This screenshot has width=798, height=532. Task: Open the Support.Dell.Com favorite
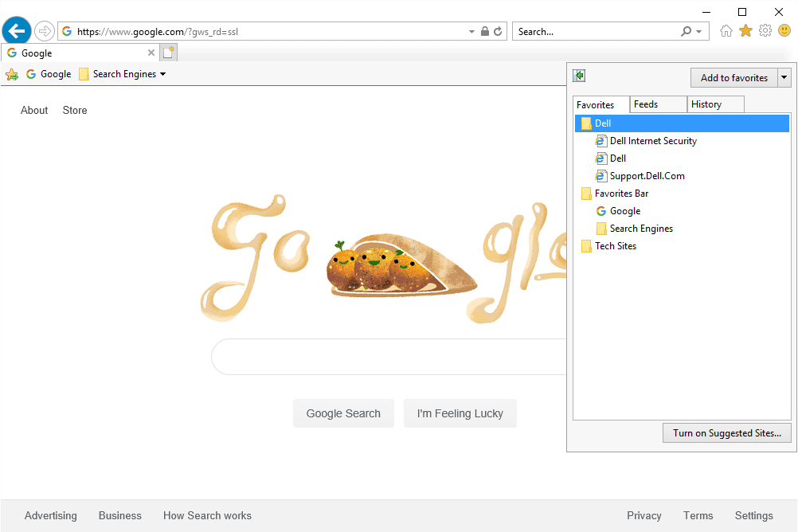[647, 176]
